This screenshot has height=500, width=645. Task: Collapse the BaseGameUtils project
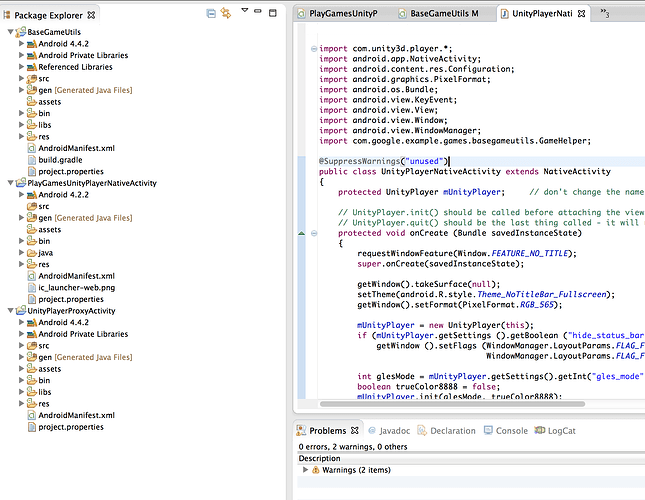point(11,32)
